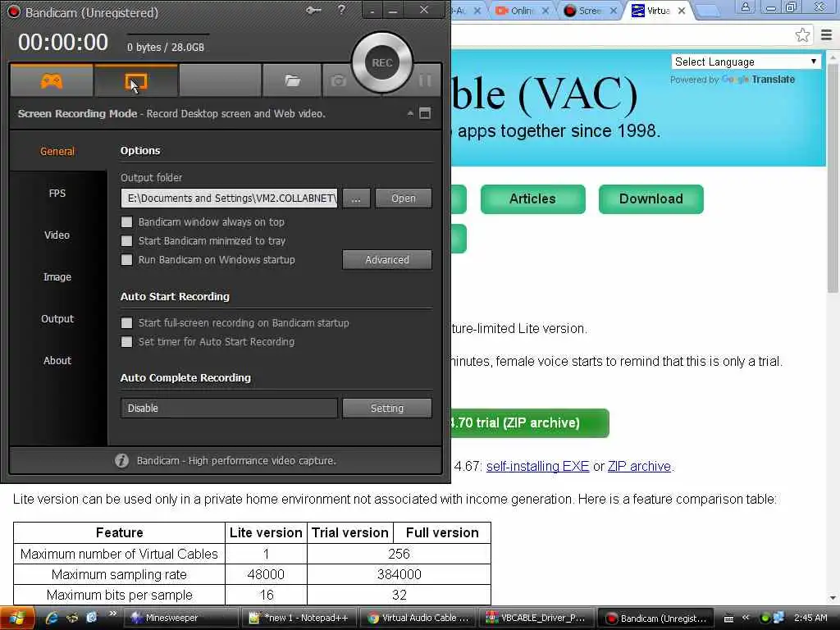Launch Internet Explorer from quick launch
The width and height of the screenshot is (840, 630).
(x=52, y=618)
